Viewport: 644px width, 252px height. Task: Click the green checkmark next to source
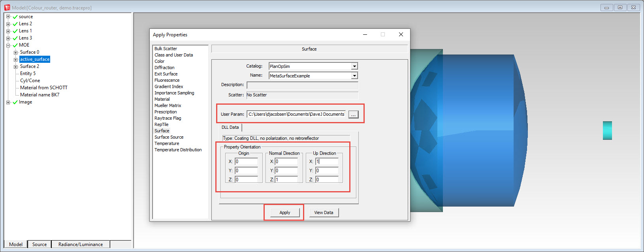(x=15, y=17)
